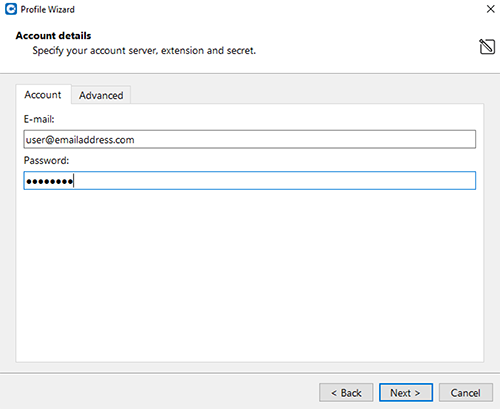This screenshot has width=500, height=409.
Task: Switch to the Account tab
Action: pyautogui.click(x=43, y=95)
